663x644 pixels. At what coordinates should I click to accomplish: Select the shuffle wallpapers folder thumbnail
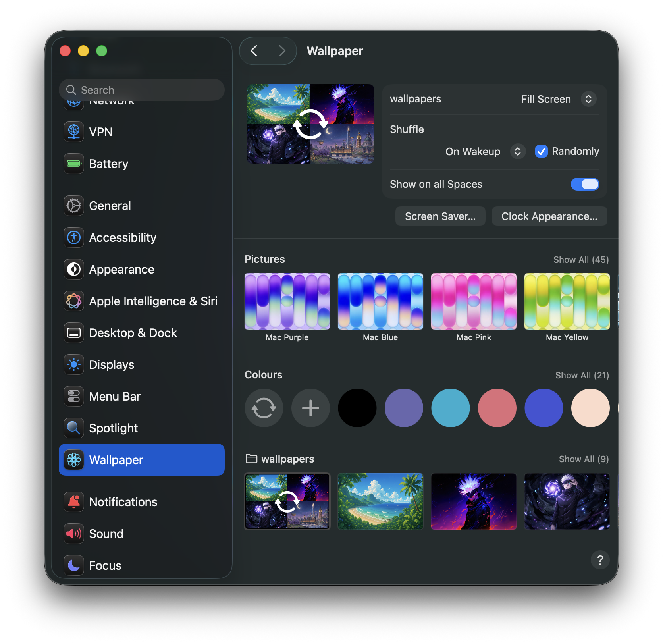(x=287, y=501)
